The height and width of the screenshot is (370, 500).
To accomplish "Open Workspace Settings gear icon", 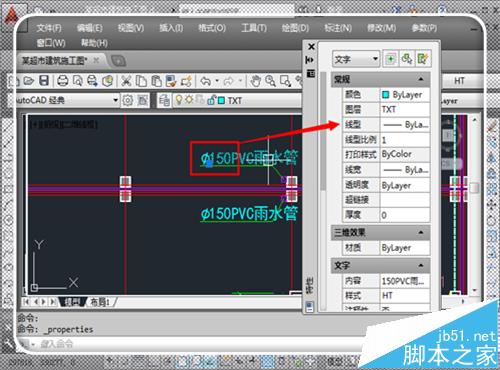I will pyautogui.click(x=128, y=100).
